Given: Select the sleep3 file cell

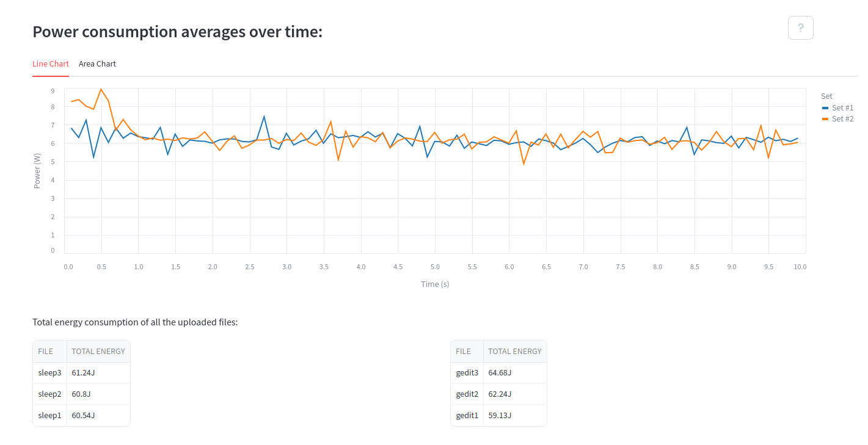Looking at the screenshot, I should coord(50,373).
